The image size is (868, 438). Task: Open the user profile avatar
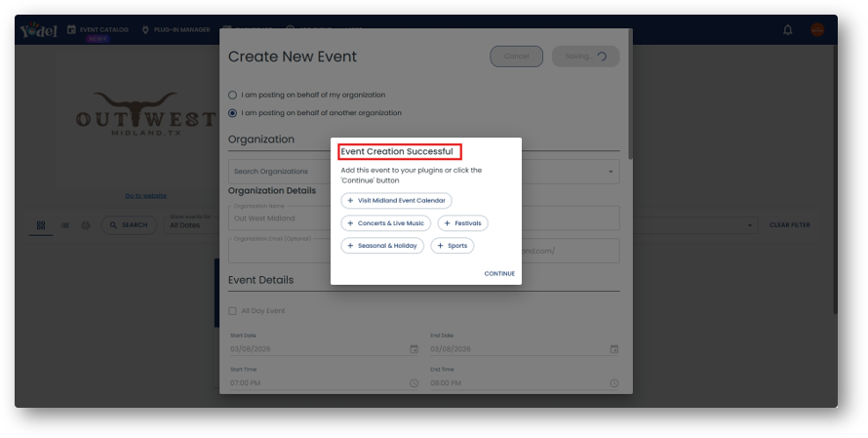pyautogui.click(x=817, y=30)
